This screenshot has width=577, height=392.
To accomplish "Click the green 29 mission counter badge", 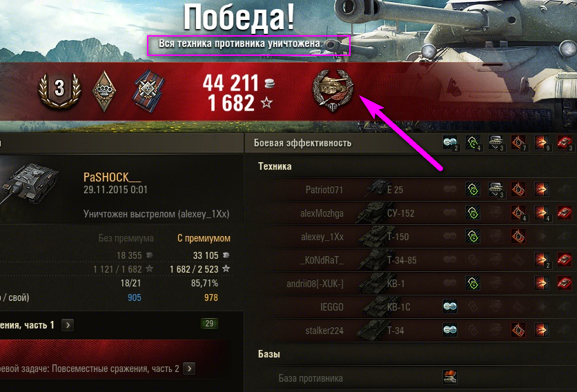I will [209, 324].
